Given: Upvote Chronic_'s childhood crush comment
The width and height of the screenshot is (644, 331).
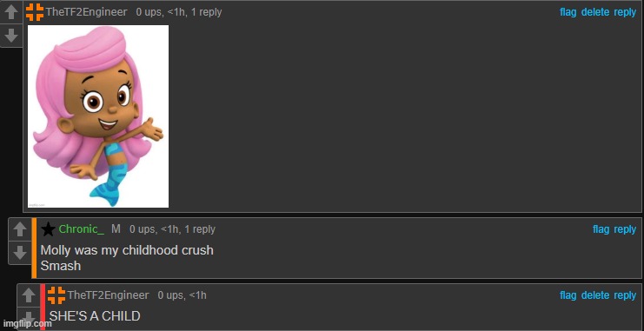Looking at the screenshot, I should (20, 229).
